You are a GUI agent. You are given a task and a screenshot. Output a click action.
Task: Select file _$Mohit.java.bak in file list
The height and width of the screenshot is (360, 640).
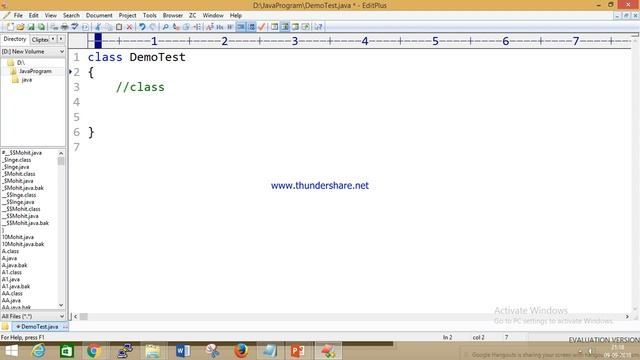click(x=23, y=188)
